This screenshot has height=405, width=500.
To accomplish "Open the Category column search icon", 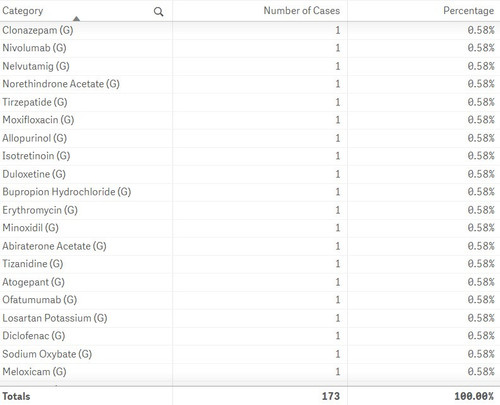I will point(158,12).
